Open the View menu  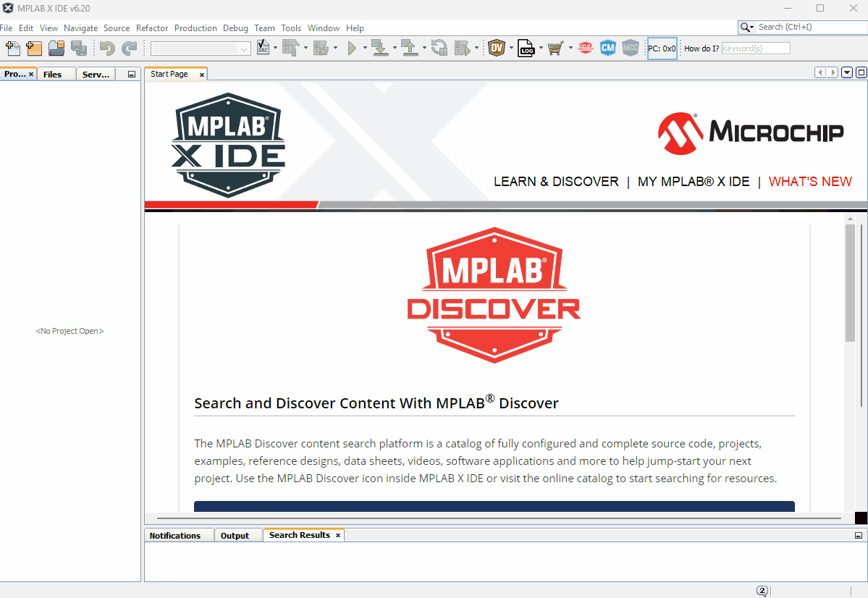pos(49,28)
